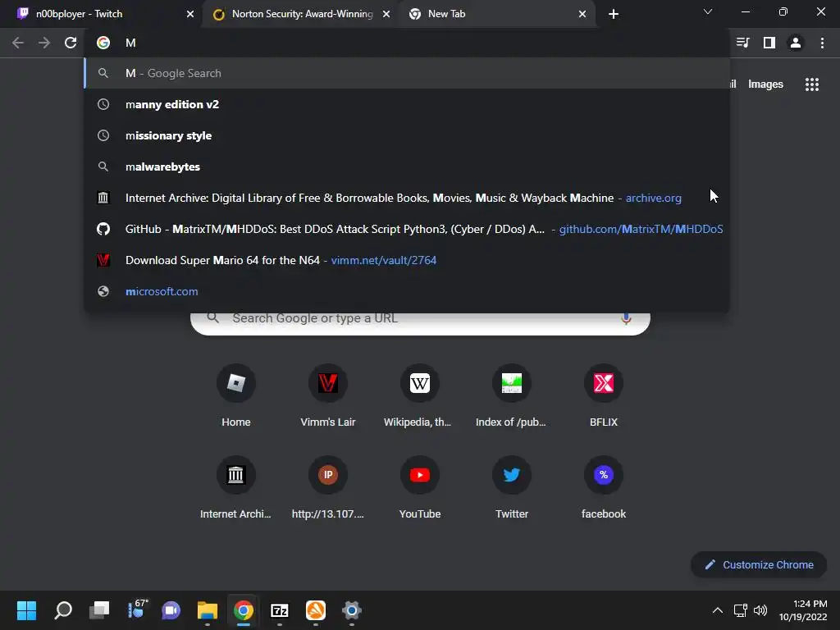Open the BFLIX shortcut tile
Image resolution: width=840 pixels, height=630 pixels.
pyautogui.click(x=604, y=396)
